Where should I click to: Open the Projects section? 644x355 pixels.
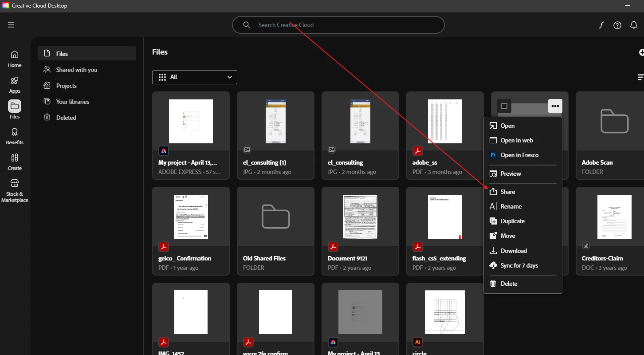(87, 86)
